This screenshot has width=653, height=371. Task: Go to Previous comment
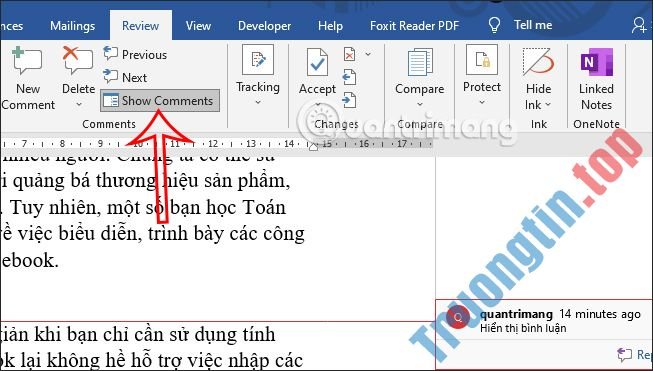tap(135, 55)
